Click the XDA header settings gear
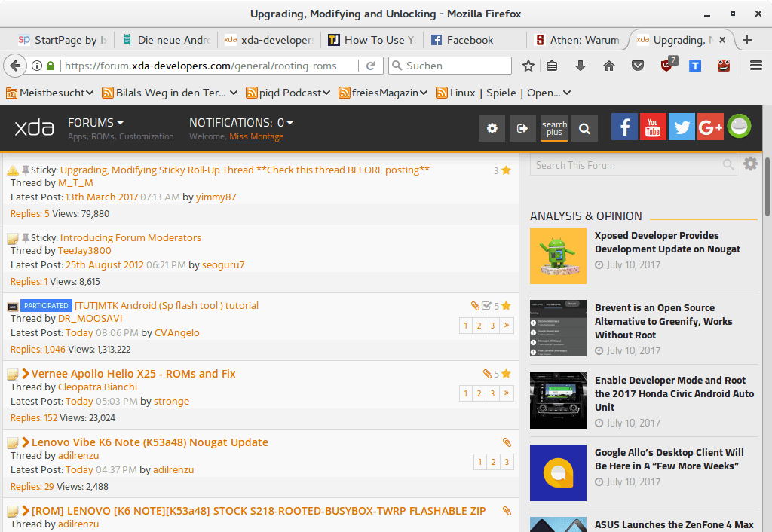This screenshot has height=532, width=772. 492,129
